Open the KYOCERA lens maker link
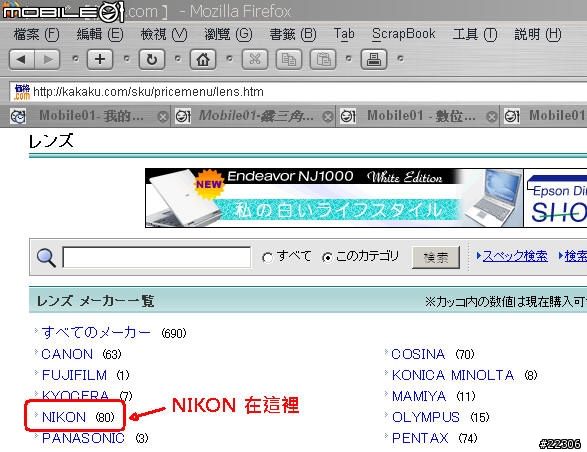The height and width of the screenshot is (452, 587). click(75, 395)
